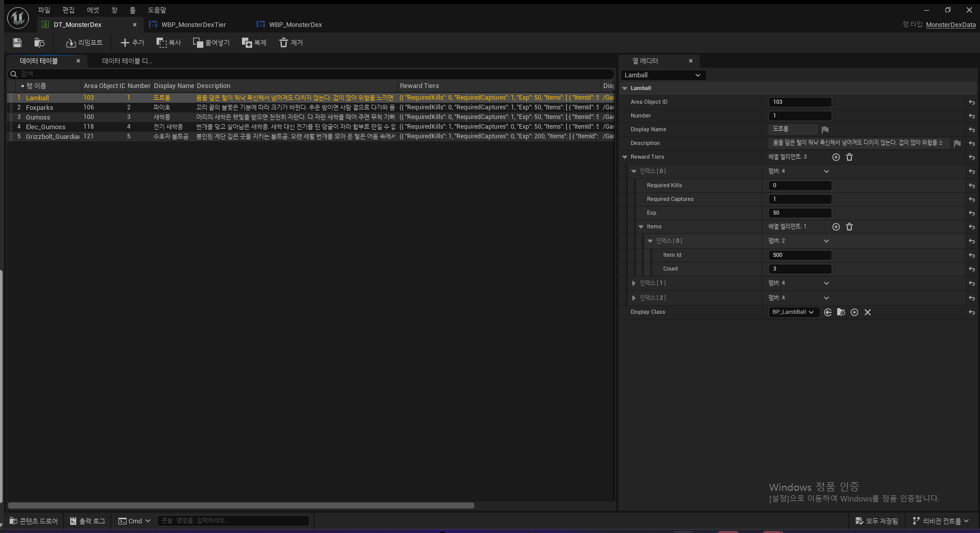Remove the row with the 제거 trash button
The image size is (980, 533).
(x=291, y=43)
